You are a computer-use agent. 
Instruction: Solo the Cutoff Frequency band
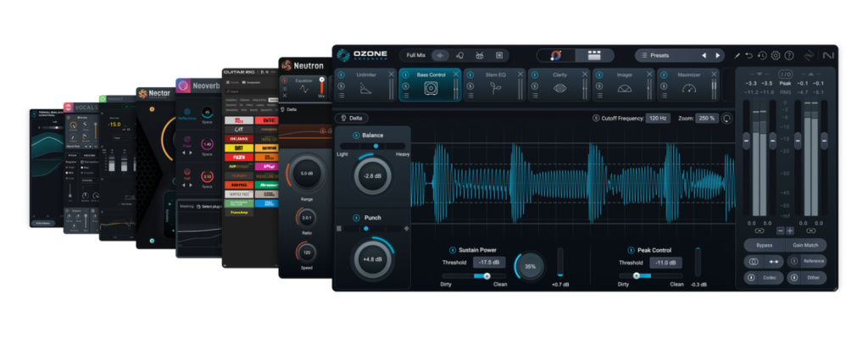click(596, 118)
